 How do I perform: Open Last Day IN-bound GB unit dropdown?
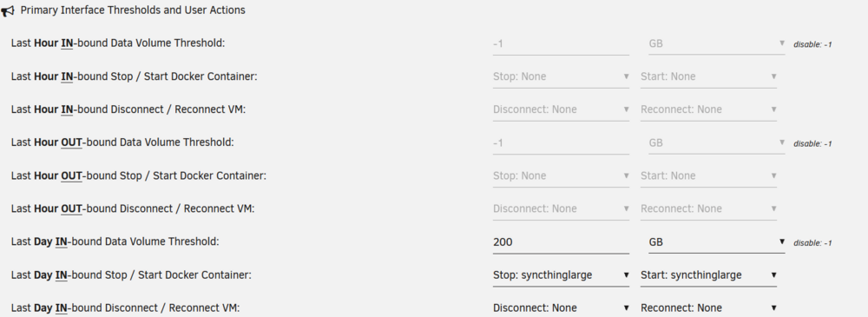pyautogui.click(x=716, y=242)
